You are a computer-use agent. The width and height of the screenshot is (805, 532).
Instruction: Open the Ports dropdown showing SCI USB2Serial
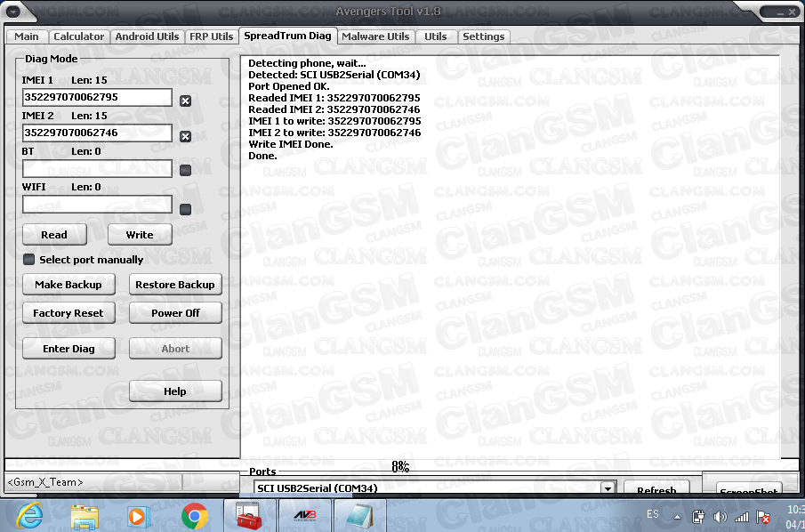[608, 487]
